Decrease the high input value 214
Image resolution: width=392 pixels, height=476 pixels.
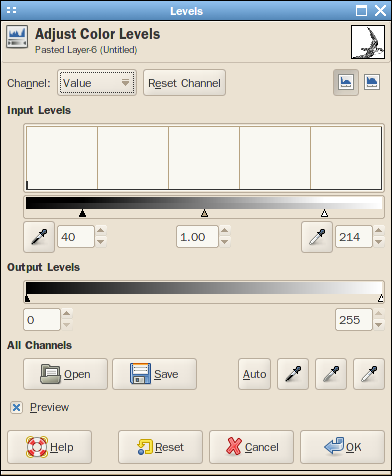379,242
